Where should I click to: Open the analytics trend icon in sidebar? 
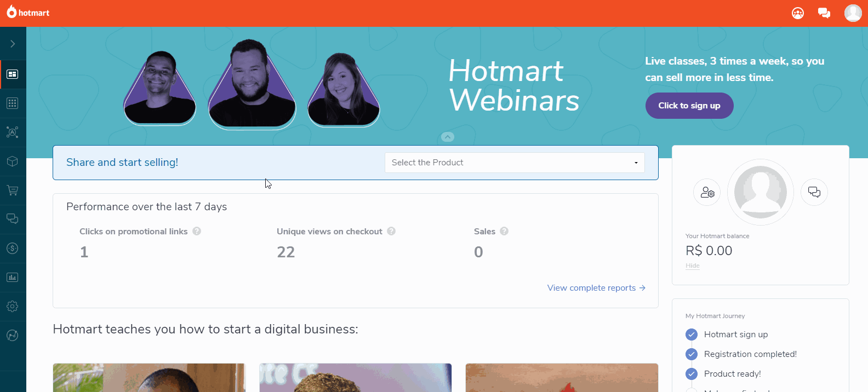coord(13,336)
